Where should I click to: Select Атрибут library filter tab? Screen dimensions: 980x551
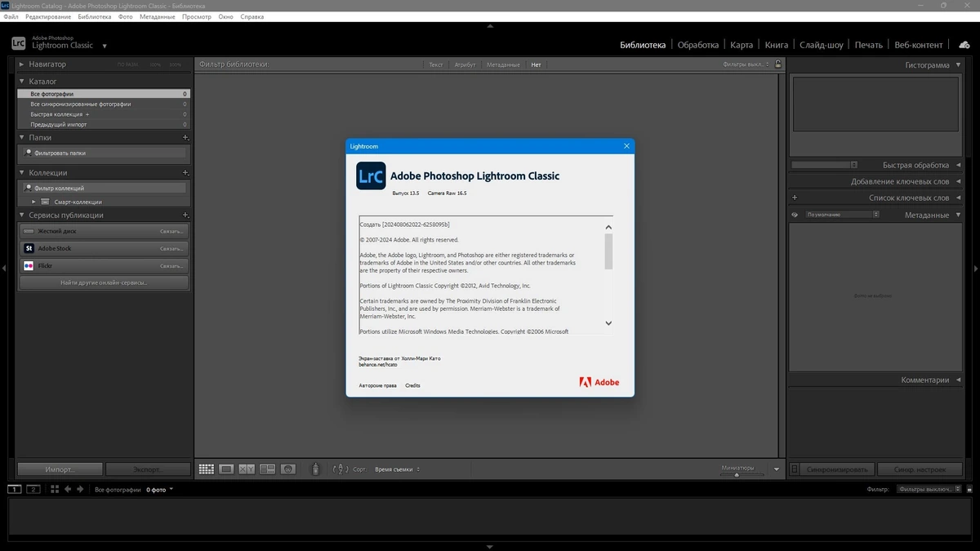465,64
